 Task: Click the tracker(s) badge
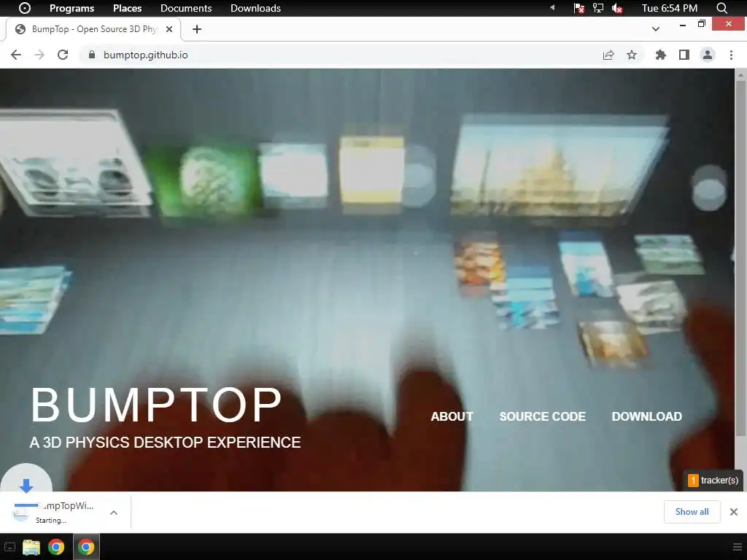[x=713, y=481]
